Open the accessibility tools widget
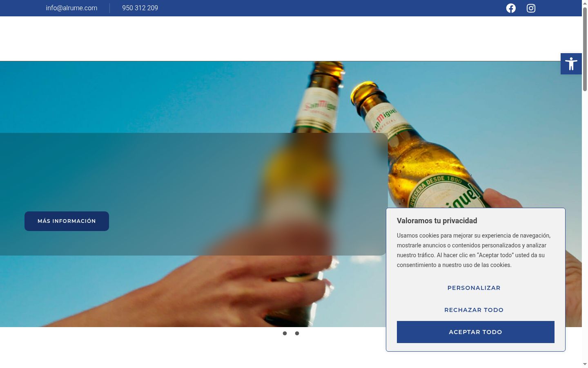 click(571, 64)
